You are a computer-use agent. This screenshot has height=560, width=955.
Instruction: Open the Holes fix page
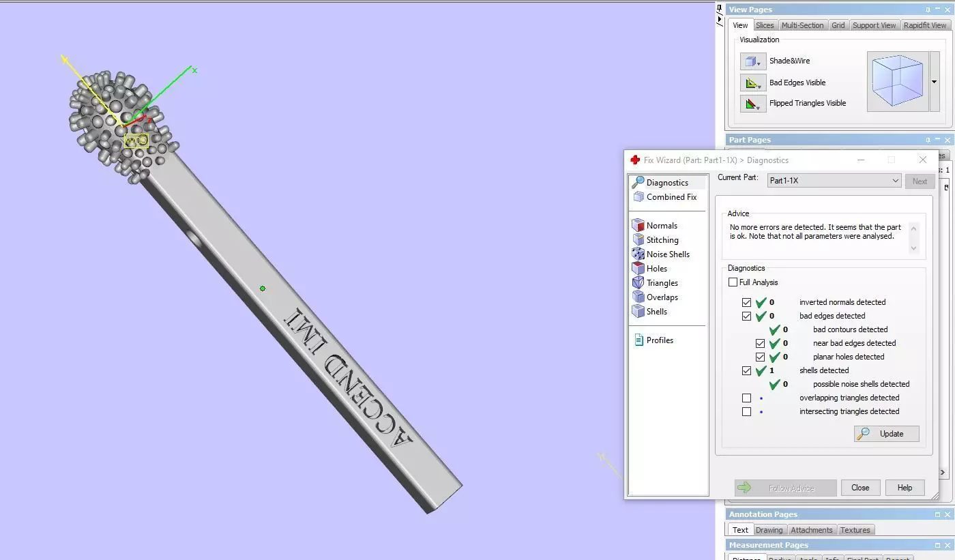click(650, 268)
